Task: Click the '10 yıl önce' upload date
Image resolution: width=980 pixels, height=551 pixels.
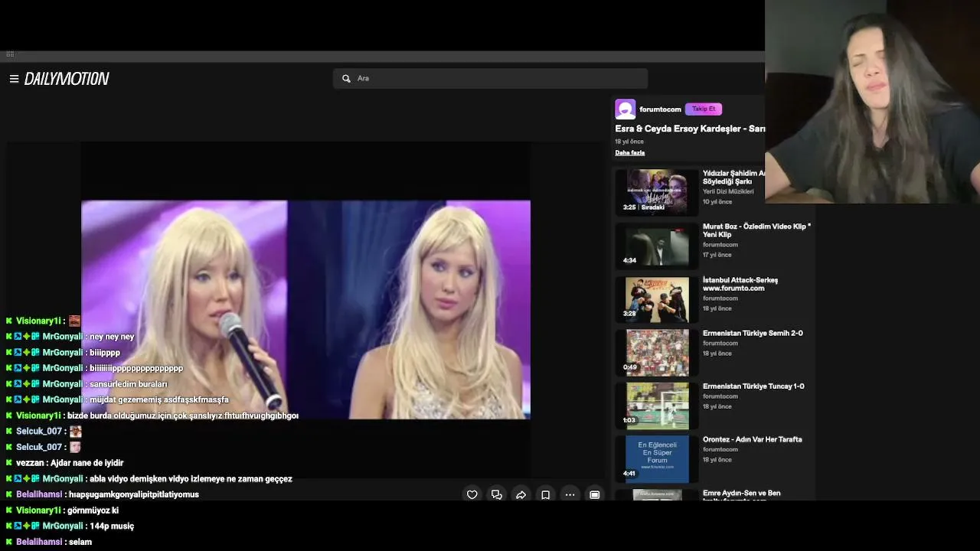Action: (x=717, y=202)
